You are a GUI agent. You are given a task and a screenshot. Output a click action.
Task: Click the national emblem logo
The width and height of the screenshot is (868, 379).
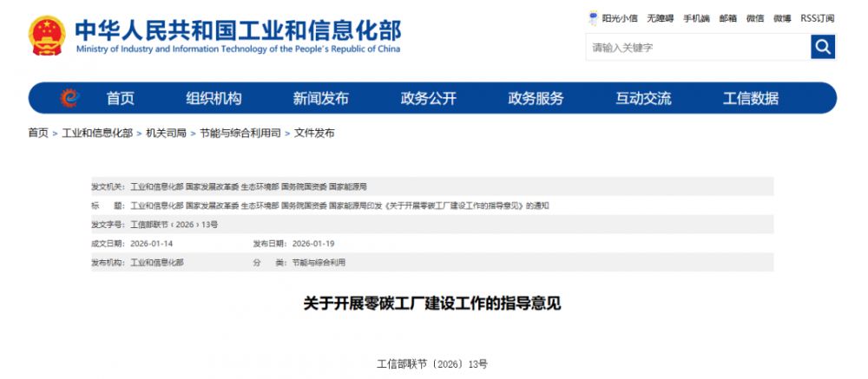(x=47, y=36)
